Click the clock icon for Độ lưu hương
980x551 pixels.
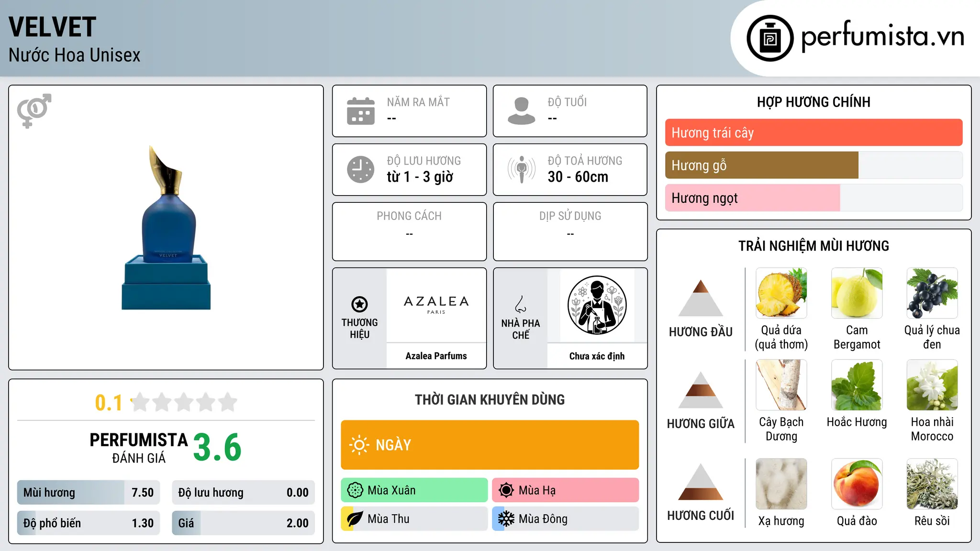(361, 169)
